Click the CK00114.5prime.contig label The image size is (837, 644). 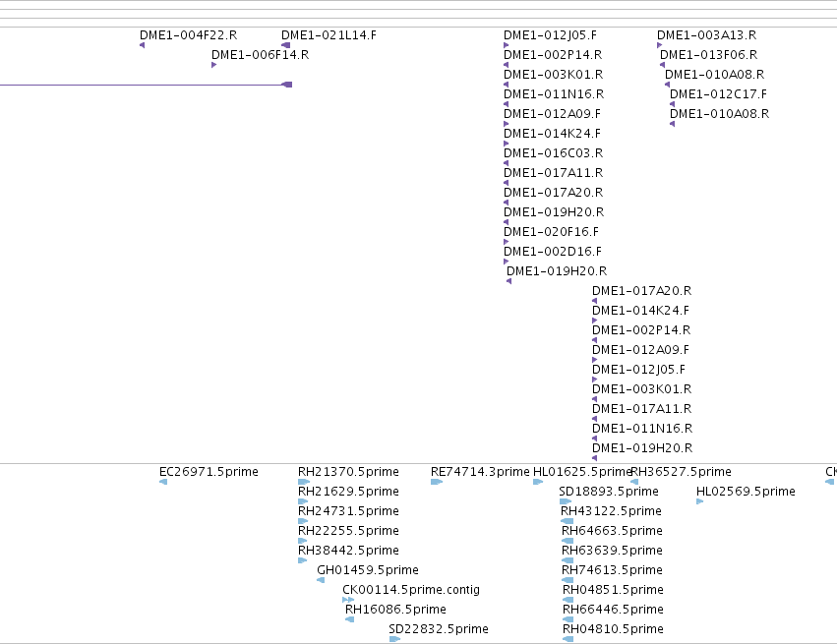(411, 590)
